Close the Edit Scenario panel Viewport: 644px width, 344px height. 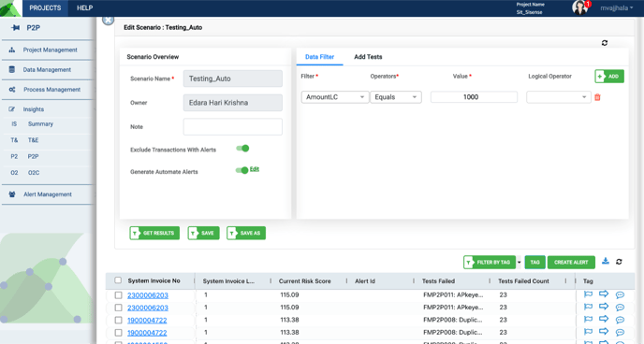point(108,20)
